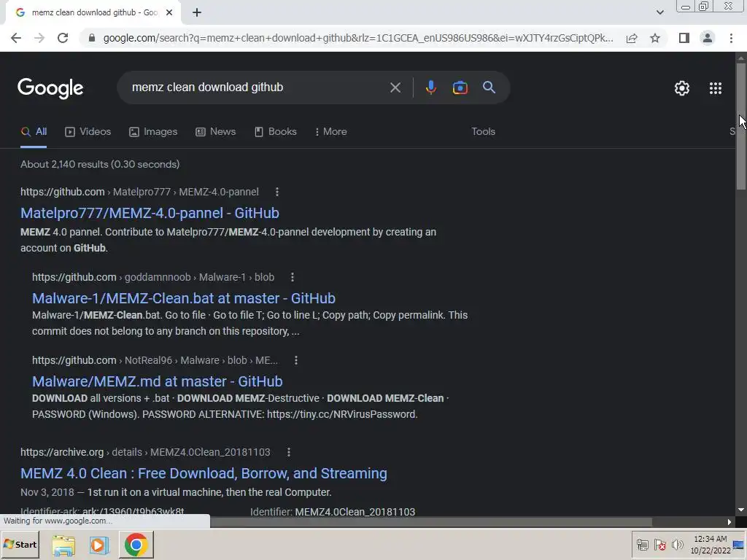This screenshot has width=747, height=560.
Task: Open options for NotReal96 Malware result
Action: (x=296, y=360)
